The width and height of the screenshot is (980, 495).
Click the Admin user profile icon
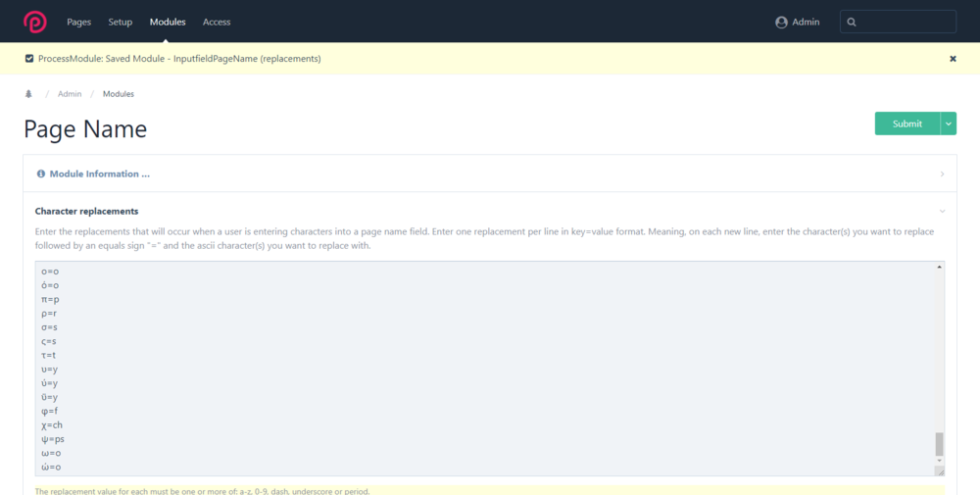point(781,22)
